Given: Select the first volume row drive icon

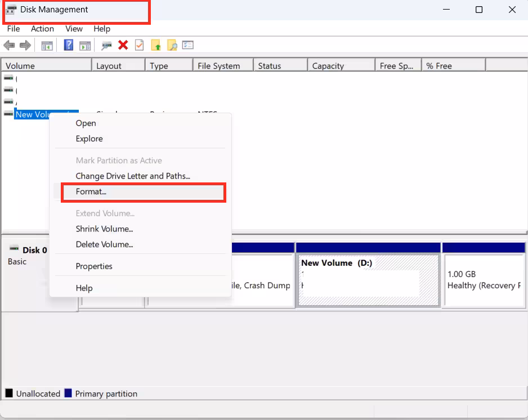Looking at the screenshot, I should click(8, 78).
